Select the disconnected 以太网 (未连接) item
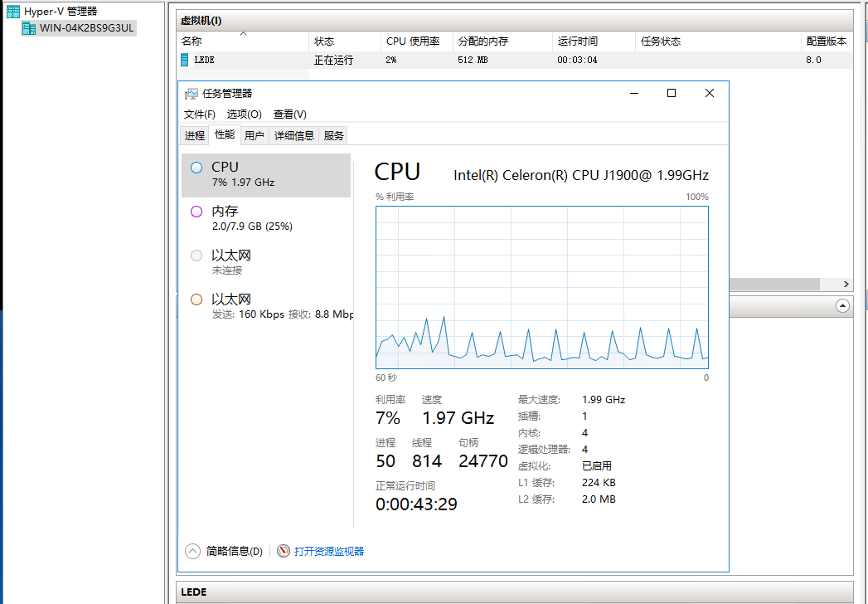The width and height of the screenshot is (868, 604). [x=266, y=263]
